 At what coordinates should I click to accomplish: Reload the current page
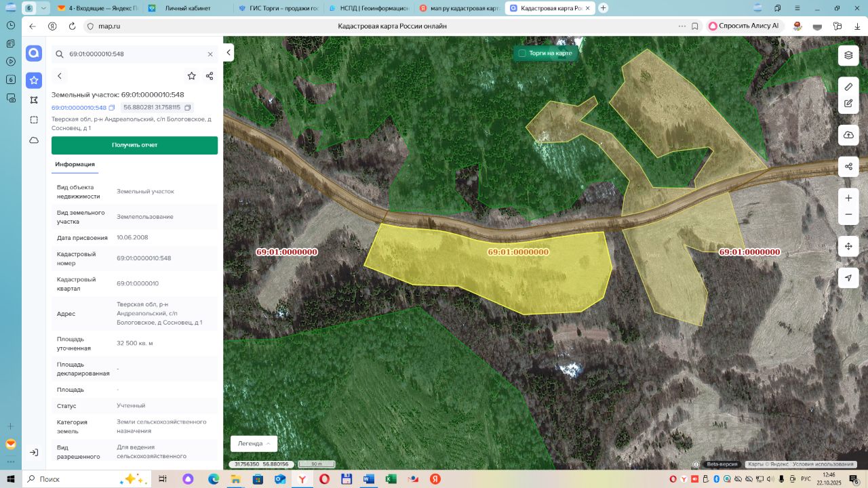pos(73,26)
